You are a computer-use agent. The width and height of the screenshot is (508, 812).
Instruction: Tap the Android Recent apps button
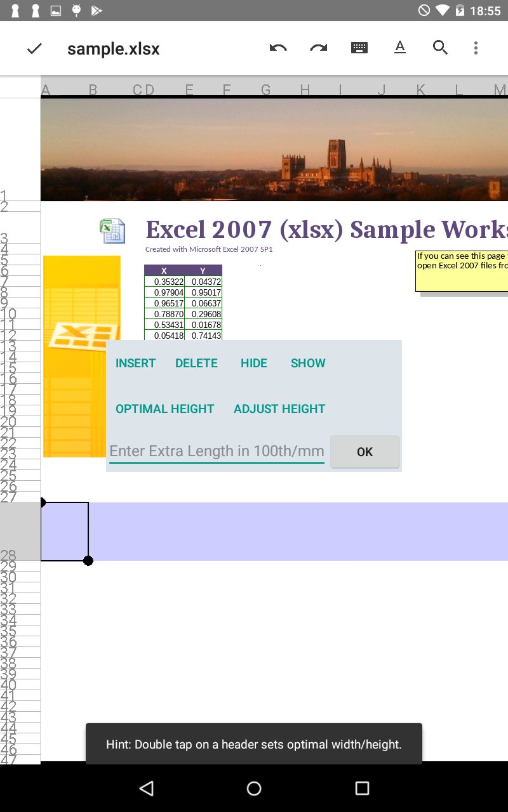(x=362, y=788)
